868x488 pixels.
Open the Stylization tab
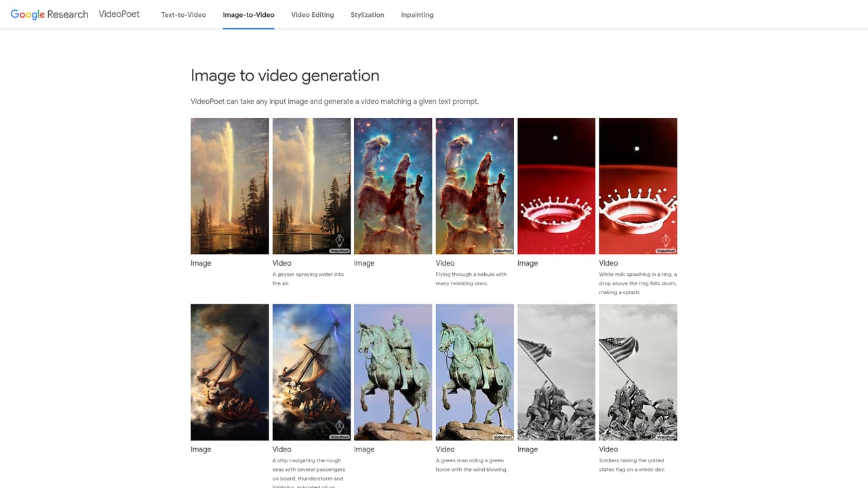coord(368,15)
